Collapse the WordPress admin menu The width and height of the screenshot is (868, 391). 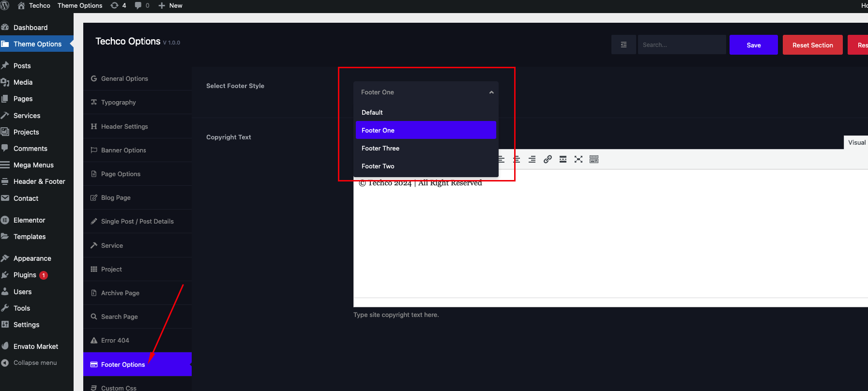coord(35,362)
